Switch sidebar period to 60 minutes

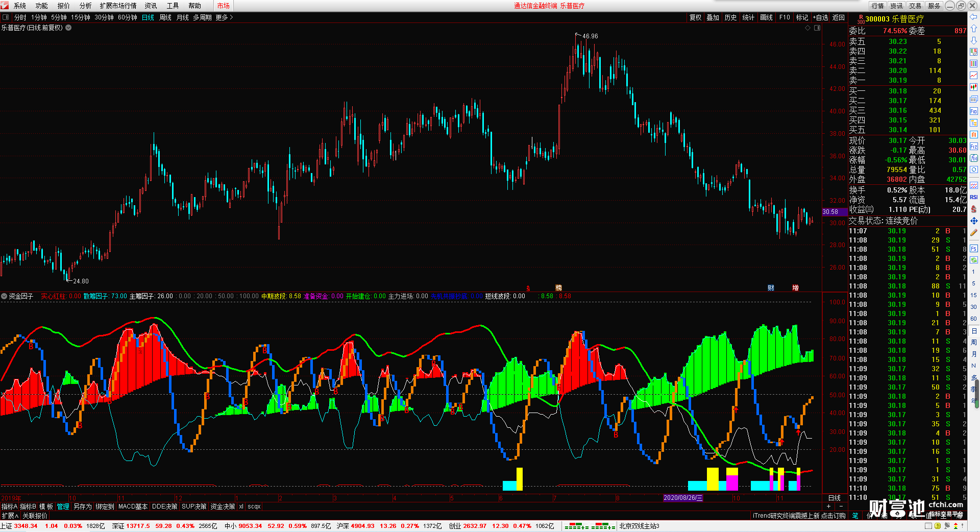coord(973,319)
